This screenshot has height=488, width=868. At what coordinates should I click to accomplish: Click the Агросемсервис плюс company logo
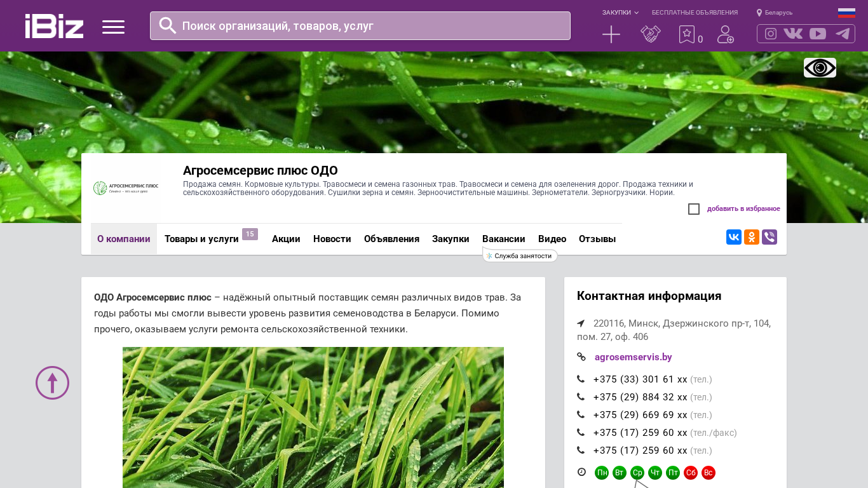[x=126, y=188]
